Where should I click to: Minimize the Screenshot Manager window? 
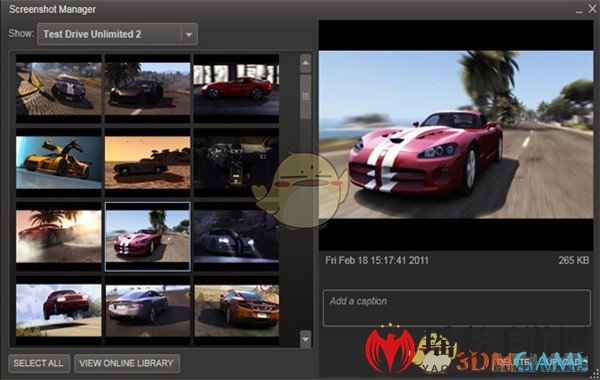579,10
